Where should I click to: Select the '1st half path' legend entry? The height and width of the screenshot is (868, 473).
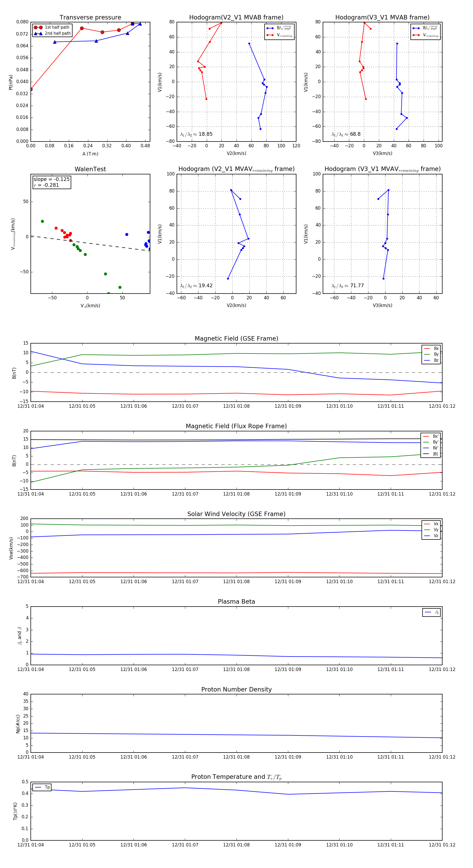(x=52, y=27)
